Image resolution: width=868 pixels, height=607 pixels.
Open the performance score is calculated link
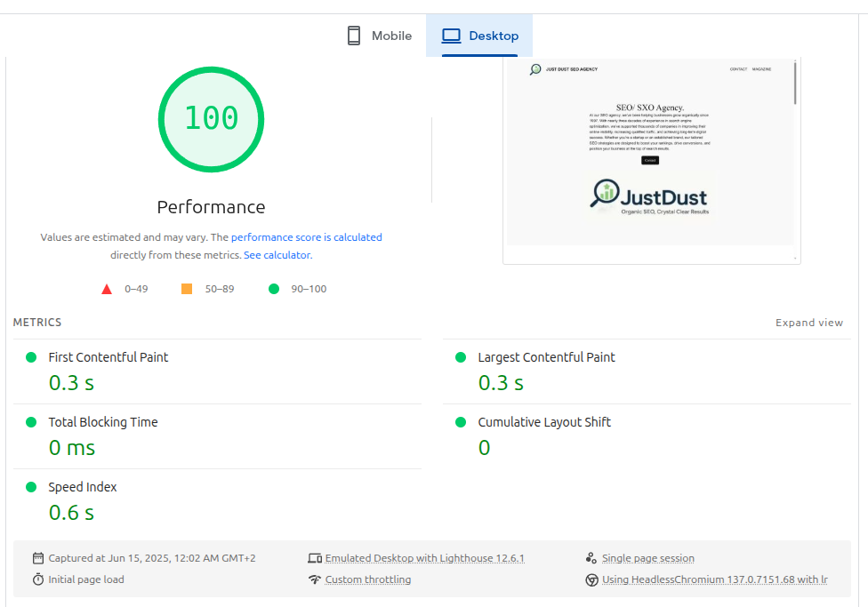[x=307, y=237]
